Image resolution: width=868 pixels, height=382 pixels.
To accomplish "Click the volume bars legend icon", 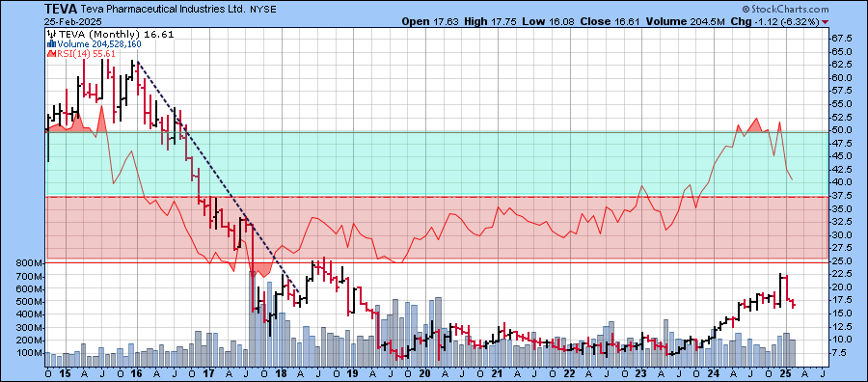I will (52, 43).
